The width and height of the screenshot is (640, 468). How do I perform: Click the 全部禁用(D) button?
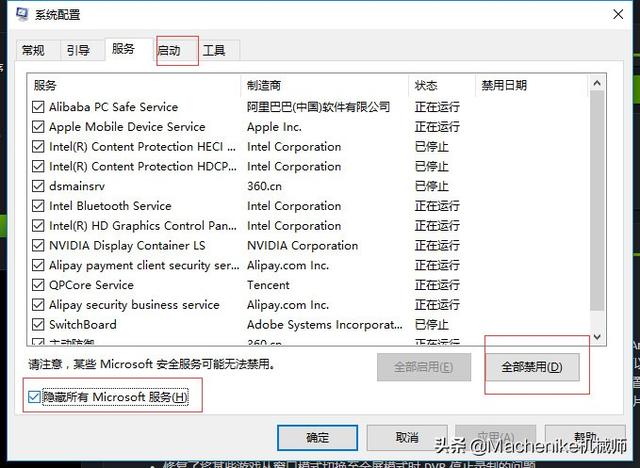[x=532, y=367]
